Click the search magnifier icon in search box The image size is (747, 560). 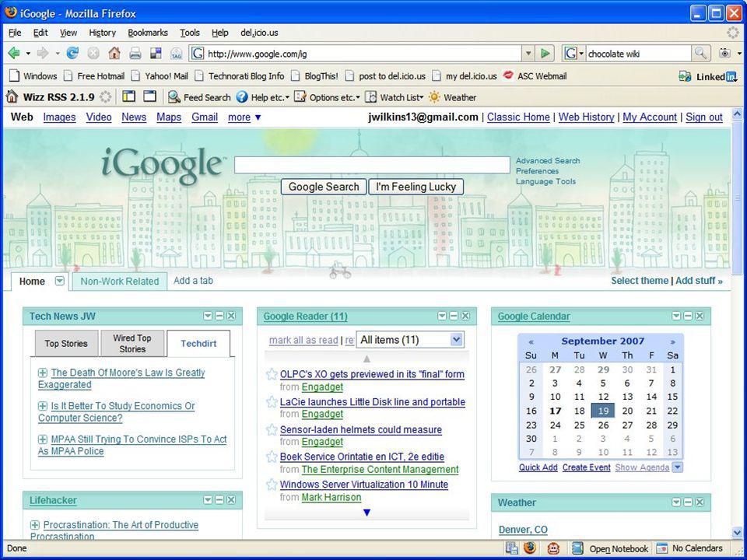pyautogui.click(x=700, y=54)
